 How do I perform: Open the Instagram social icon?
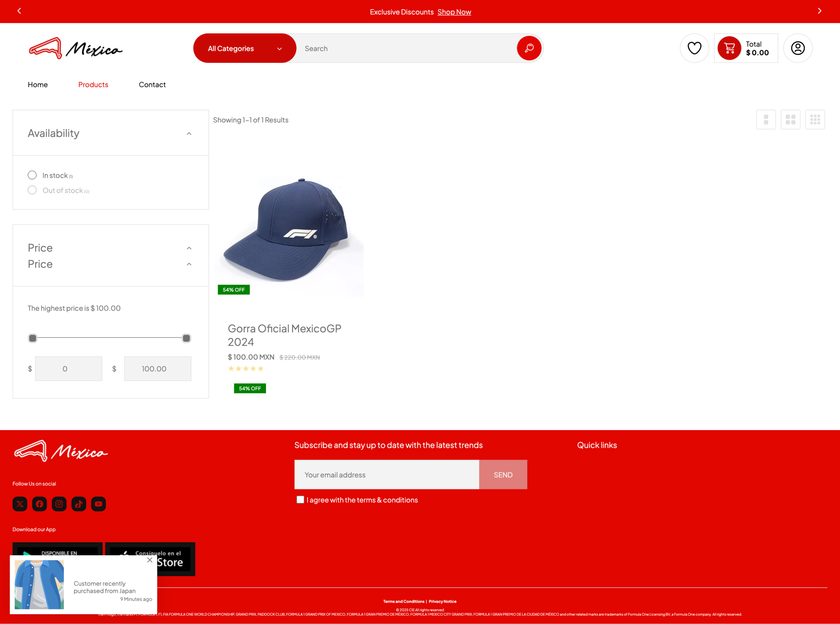[59, 504]
